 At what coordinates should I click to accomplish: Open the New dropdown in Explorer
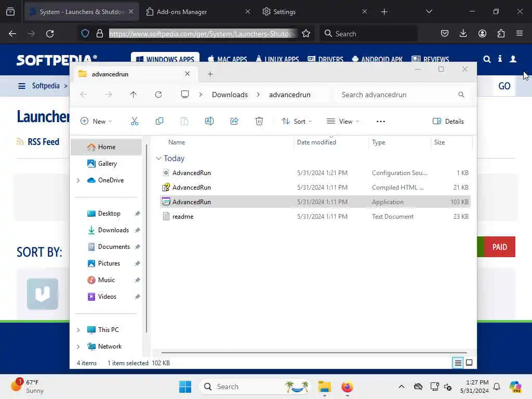point(96,122)
